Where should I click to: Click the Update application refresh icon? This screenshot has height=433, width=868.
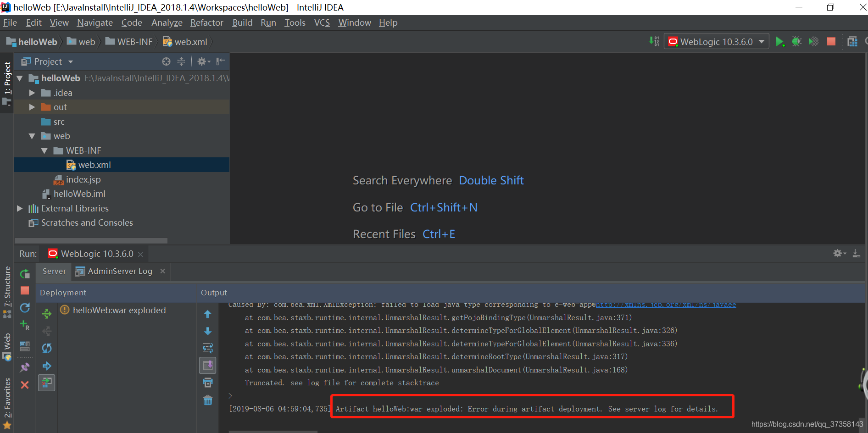pyautogui.click(x=25, y=308)
